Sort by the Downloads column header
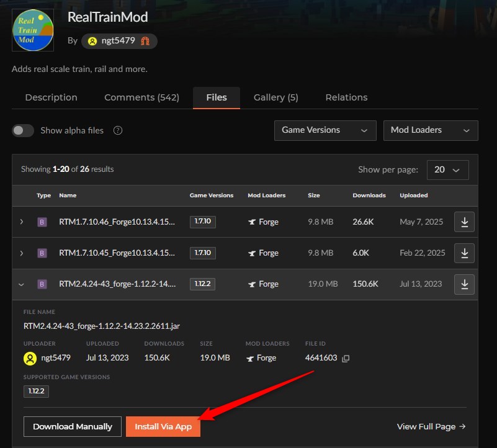The width and height of the screenshot is (497, 448). click(369, 195)
